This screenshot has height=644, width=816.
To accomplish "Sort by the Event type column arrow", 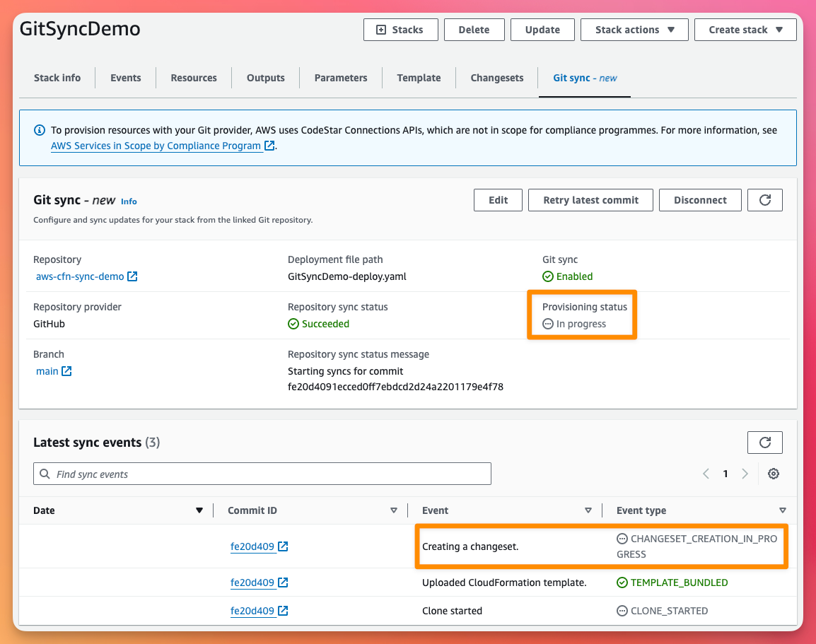I will click(783, 511).
